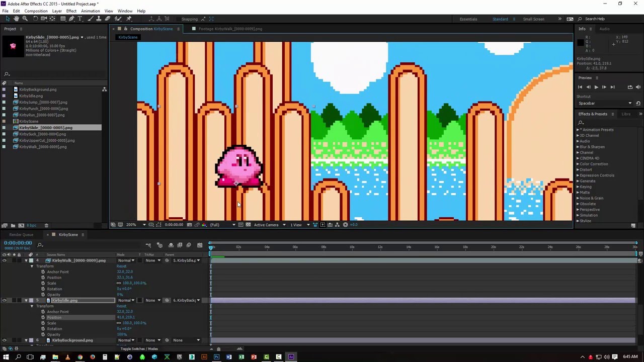The width and height of the screenshot is (644, 362).
Task: Select KirbyJump_[0000-0007].png in the Project panel
Action: (x=43, y=102)
